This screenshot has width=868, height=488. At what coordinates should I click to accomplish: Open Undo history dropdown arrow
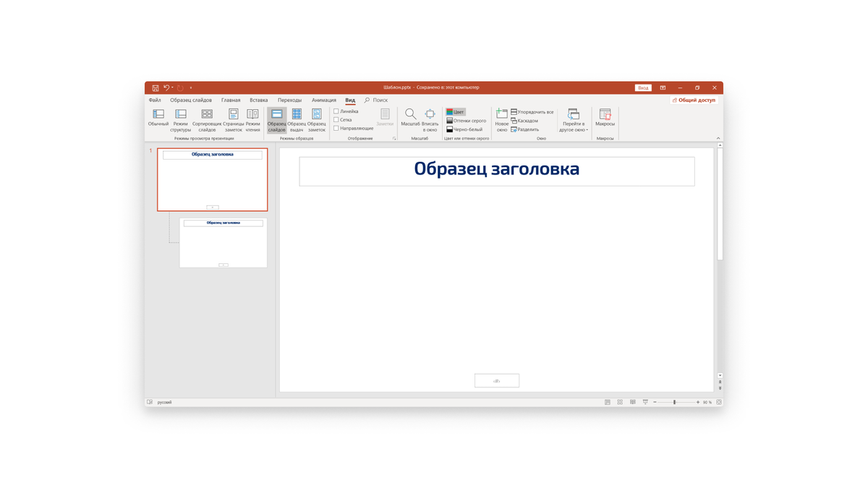click(172, 87)
